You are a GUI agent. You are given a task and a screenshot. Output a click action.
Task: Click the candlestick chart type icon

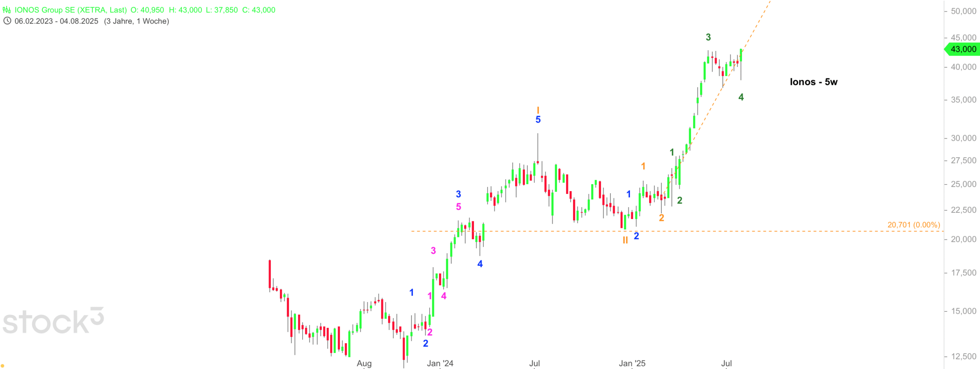(x=7, y=10)
